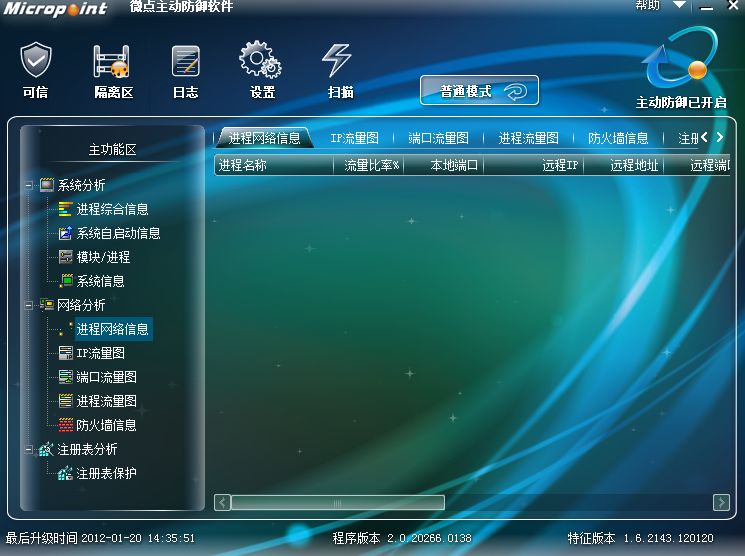Viewport: 745px width, 556px height.
Task: Click the scrollbar left arrow button
Action: point(222,502)
